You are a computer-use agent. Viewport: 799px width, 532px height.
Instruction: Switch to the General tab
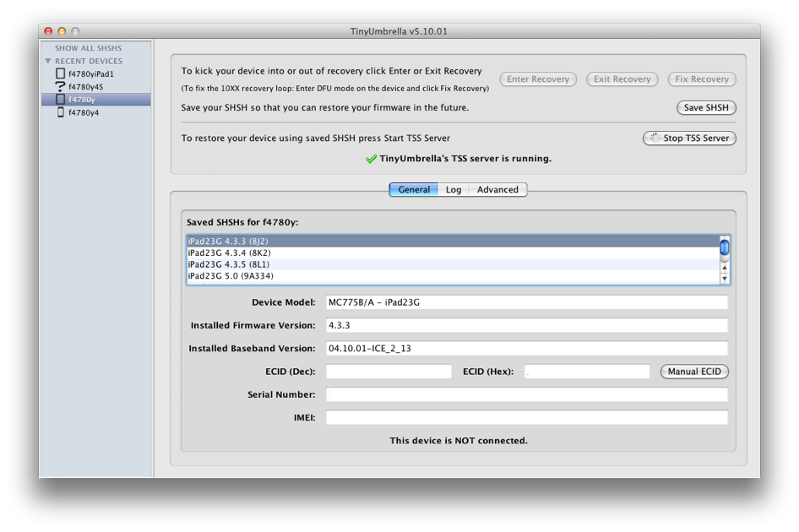(x=414, y=189)
